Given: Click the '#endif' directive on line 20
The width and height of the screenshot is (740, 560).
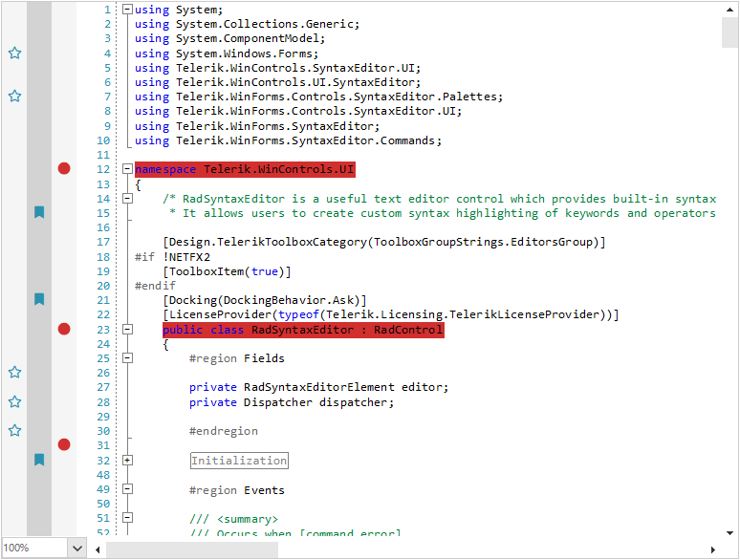Looking at the screenshot, I should tap(155, 286).
